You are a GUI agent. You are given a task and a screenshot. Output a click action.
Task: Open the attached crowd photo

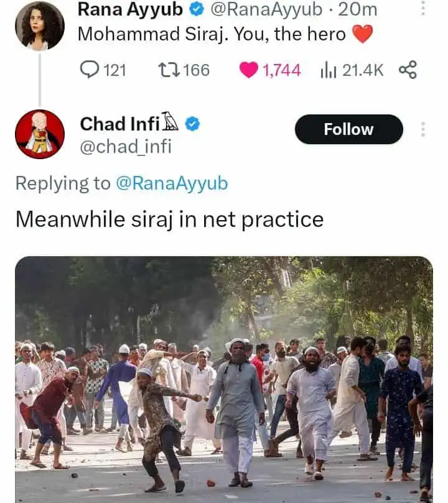tap(223, 379)
